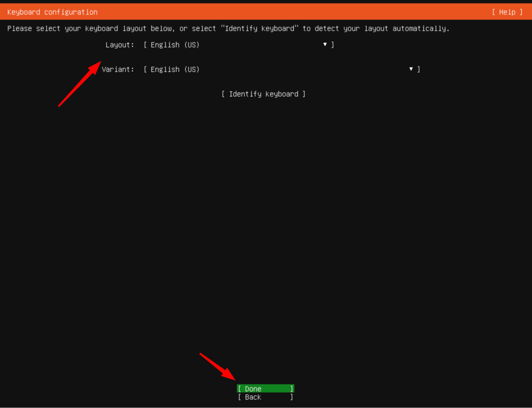Click the instruction text about selecting keyboard layout
Screen dimensions: 532x408
[x=228, y=28]
